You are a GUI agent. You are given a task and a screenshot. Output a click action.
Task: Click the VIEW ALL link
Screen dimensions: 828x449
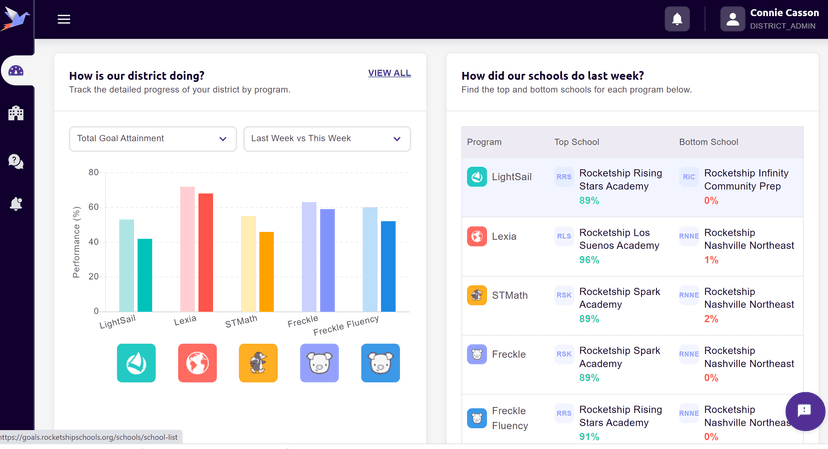(389, 73)
